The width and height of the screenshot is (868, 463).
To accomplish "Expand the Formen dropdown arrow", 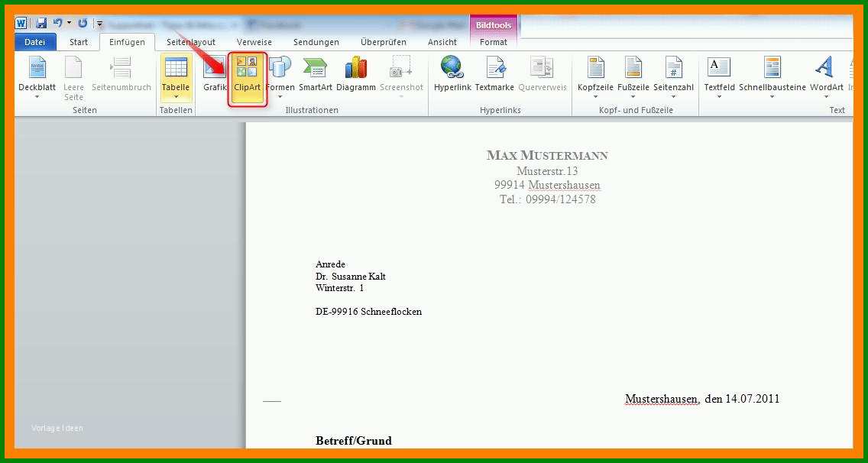I will (280, 97).
